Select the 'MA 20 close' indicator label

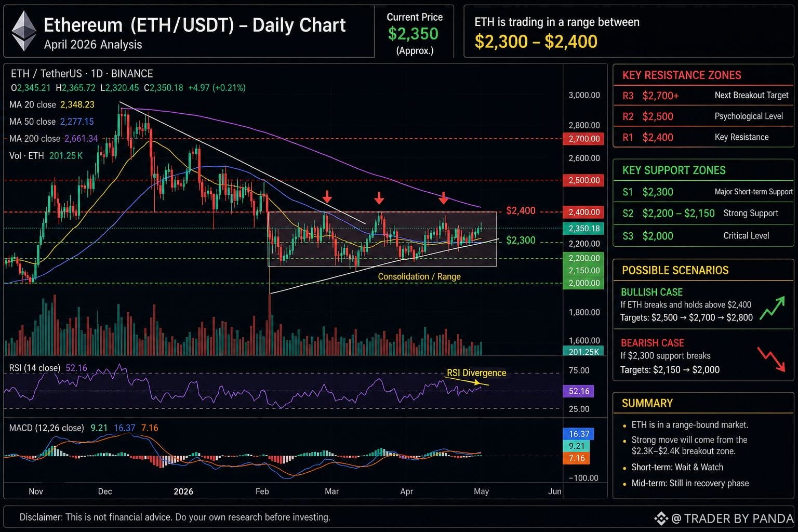click(x=33, y=104)
